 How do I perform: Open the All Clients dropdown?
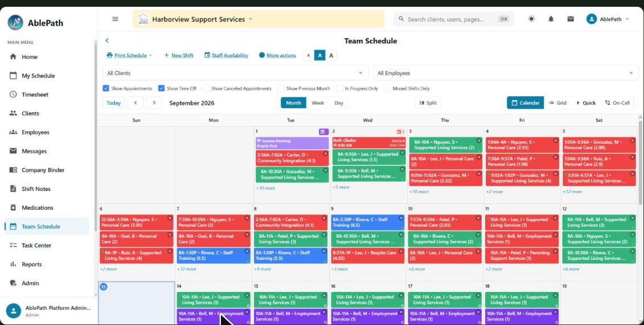(x=235, y=73)
